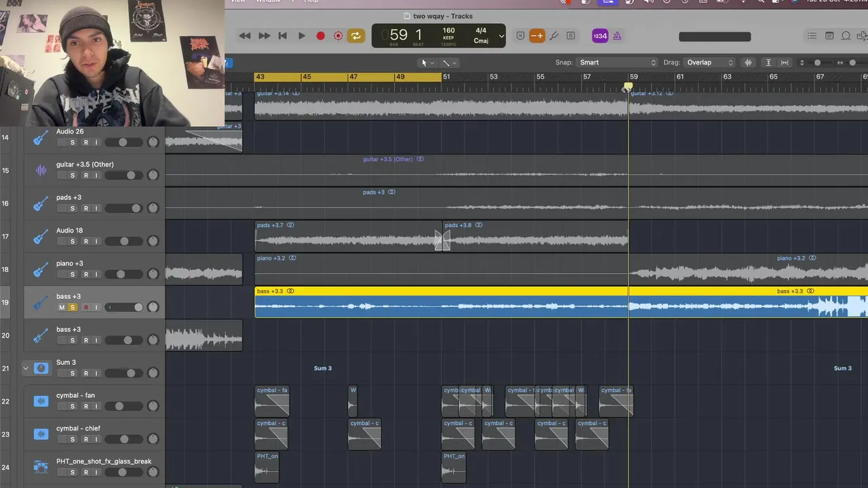Toggle vertical auto zoom button
The image size is (868, 488).
768,62
